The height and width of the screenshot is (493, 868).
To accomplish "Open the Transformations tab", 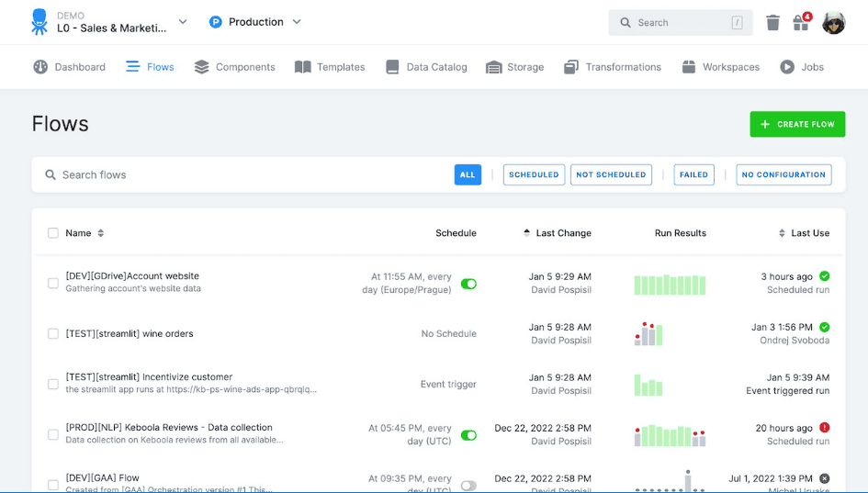I will coord(613,67).
